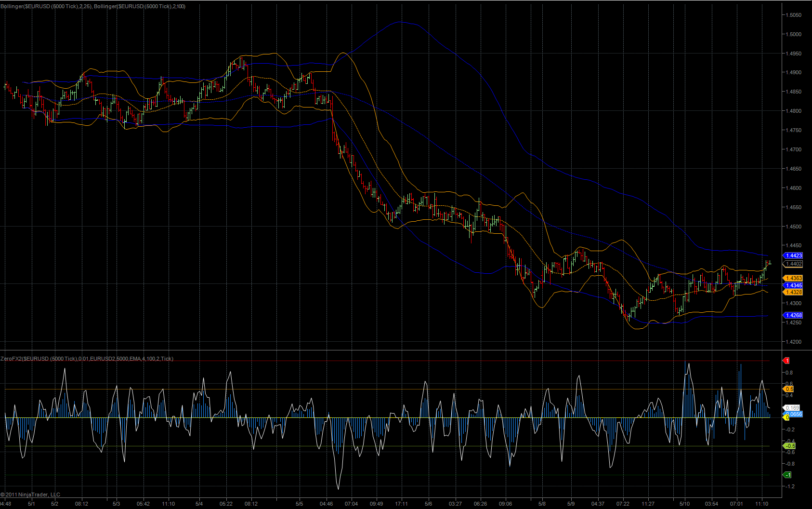This screenshot has width=812, height=509.
Task: Select the red 1 level marker
Action: pos(787,361)
